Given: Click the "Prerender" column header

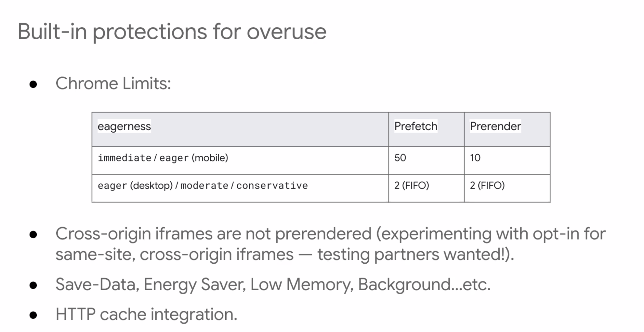Looking at the screenshot, I should pyautogui.click(x=495, y=126).
